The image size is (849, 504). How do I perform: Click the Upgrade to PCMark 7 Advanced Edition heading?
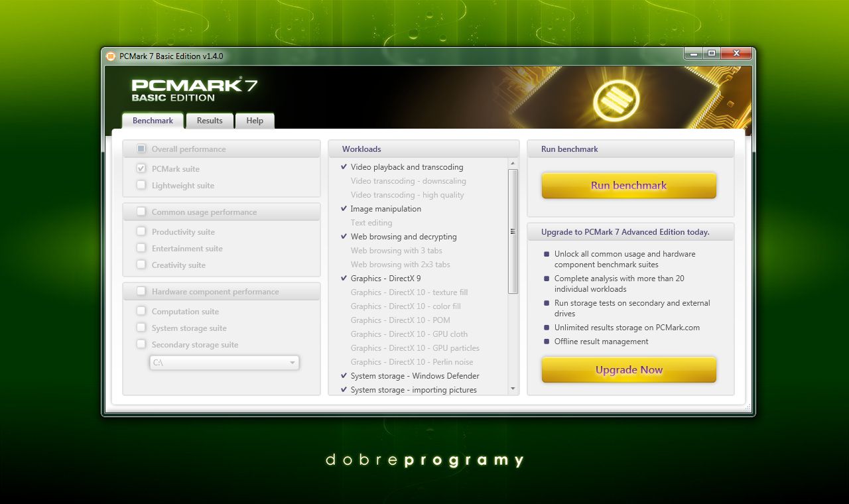(625, 232)
